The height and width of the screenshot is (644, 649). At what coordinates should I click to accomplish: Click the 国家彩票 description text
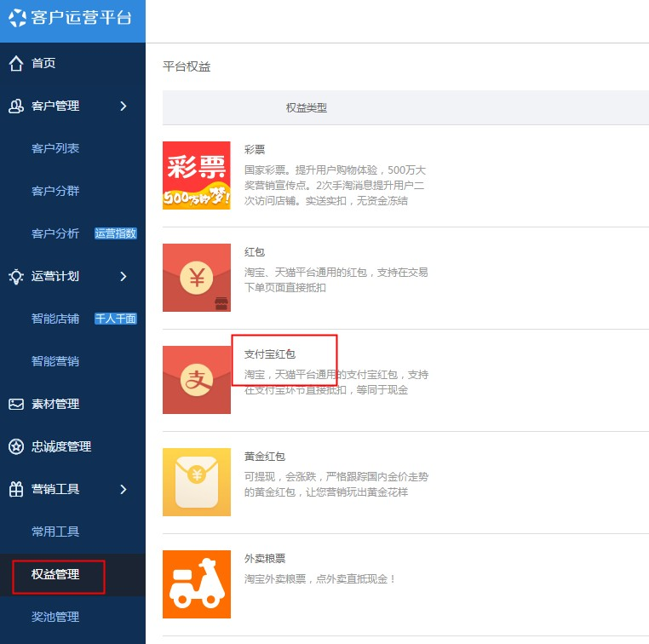coord(336,186)
